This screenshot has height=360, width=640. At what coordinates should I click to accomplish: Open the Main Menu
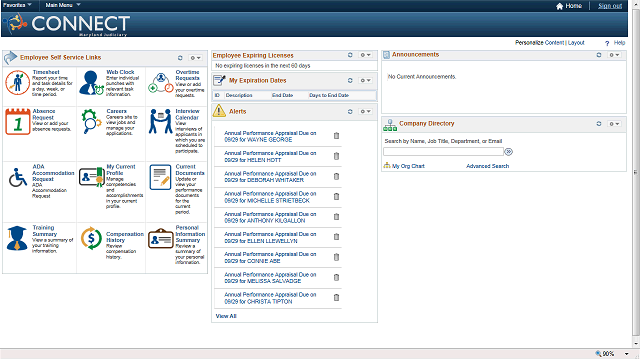tap(63, 5)
